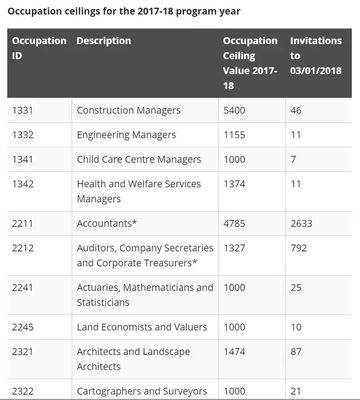
Task: Click the 1474 ceiling value
Action: click(234, 352)
